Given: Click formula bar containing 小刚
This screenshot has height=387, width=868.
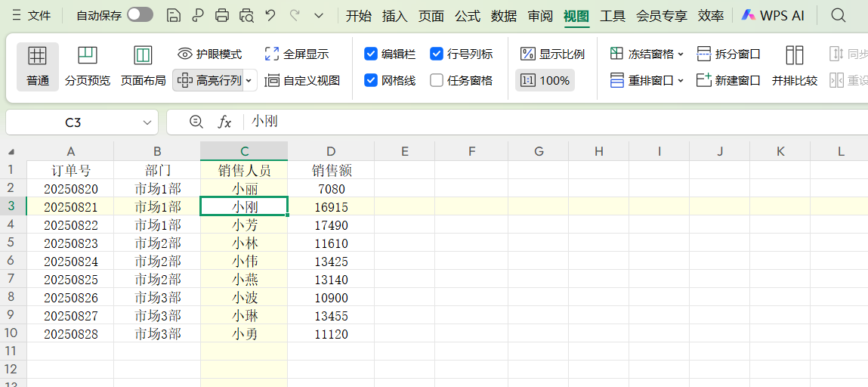Looking at the screenshot, I should tap(556, 122).
